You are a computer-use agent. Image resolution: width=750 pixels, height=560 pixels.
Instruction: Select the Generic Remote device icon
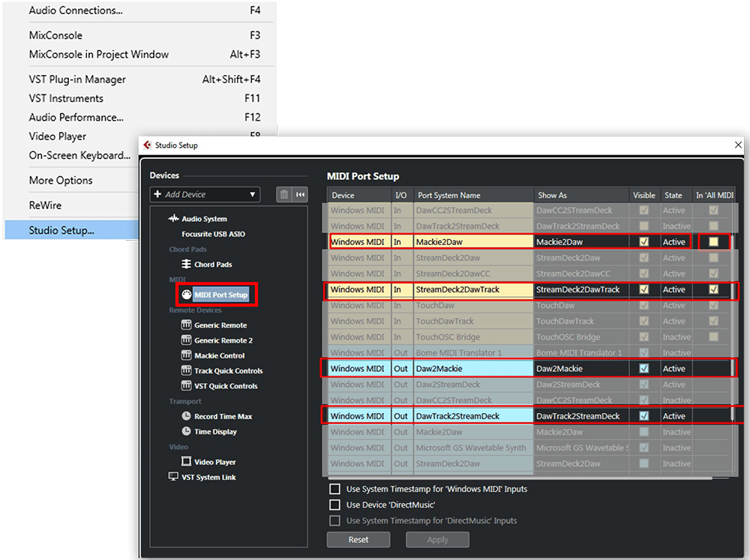186,325
